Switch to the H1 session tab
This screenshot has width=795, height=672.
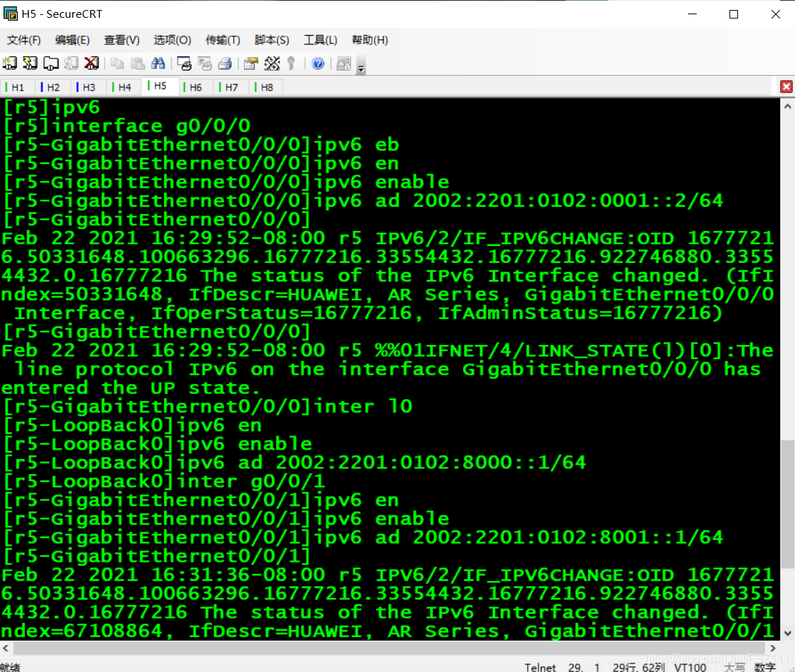pyautogui.click(x=18, y=87)
